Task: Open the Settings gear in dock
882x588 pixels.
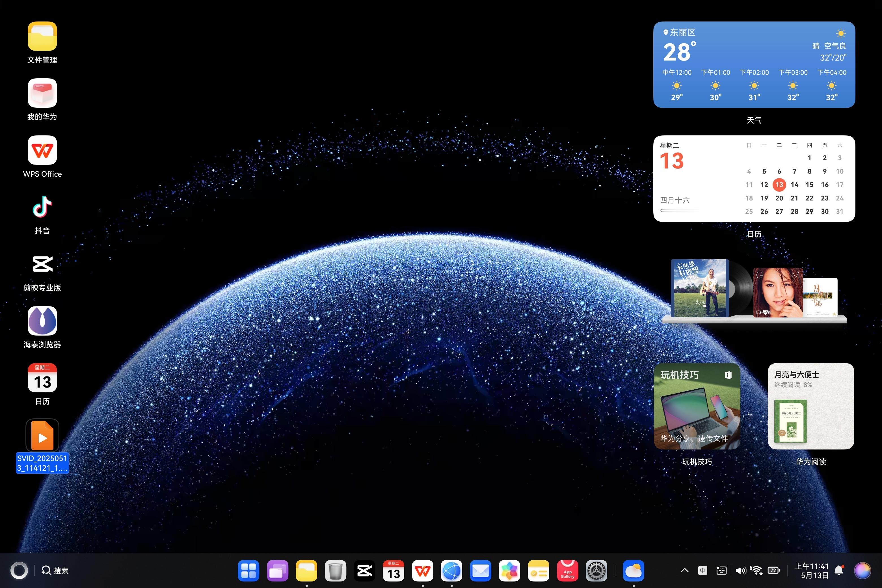Action: tap(597, 571)
